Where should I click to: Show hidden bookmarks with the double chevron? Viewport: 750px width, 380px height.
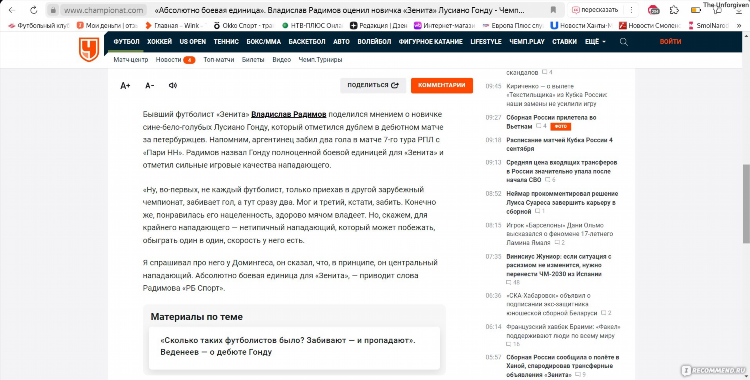click(x=740, y=25)
